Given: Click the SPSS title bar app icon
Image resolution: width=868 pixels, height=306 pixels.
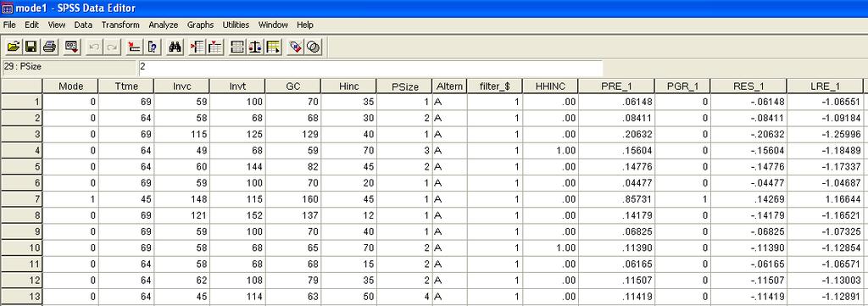Looking at the screenshot, I should (x=8, y=8).
